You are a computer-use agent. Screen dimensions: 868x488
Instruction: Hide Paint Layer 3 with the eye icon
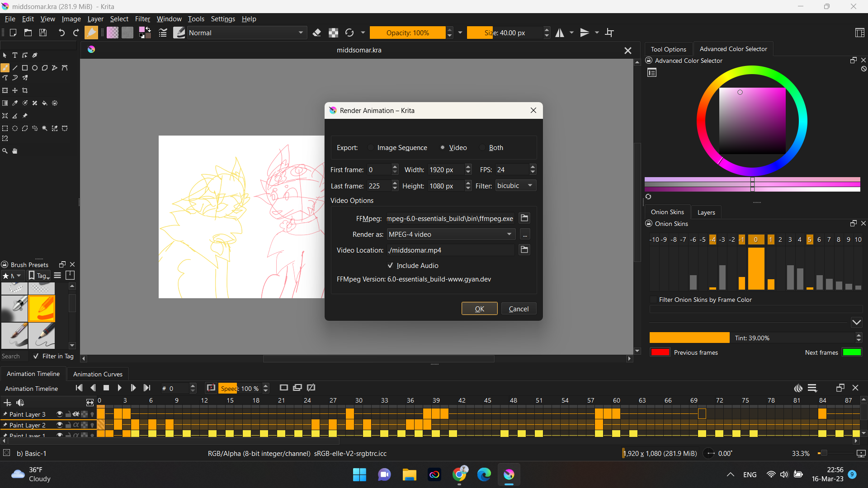[x=59, y=414]
